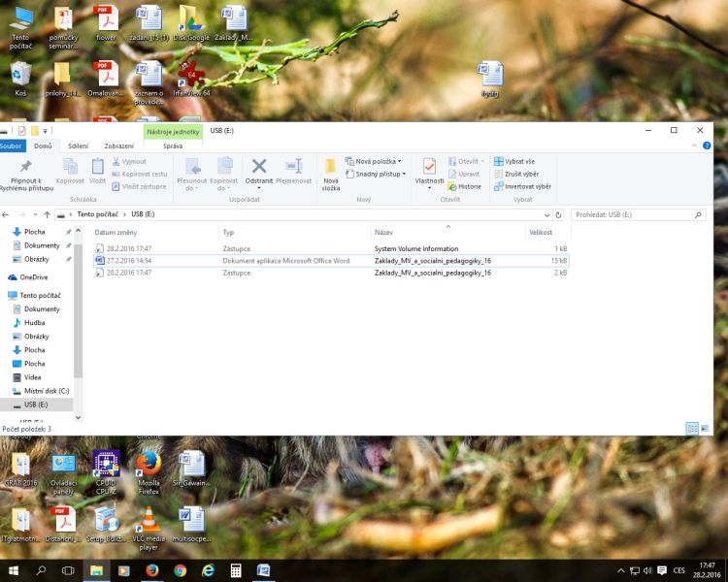Switch to large icons view in status bar
Screen dimensions: 728x582
705,428
